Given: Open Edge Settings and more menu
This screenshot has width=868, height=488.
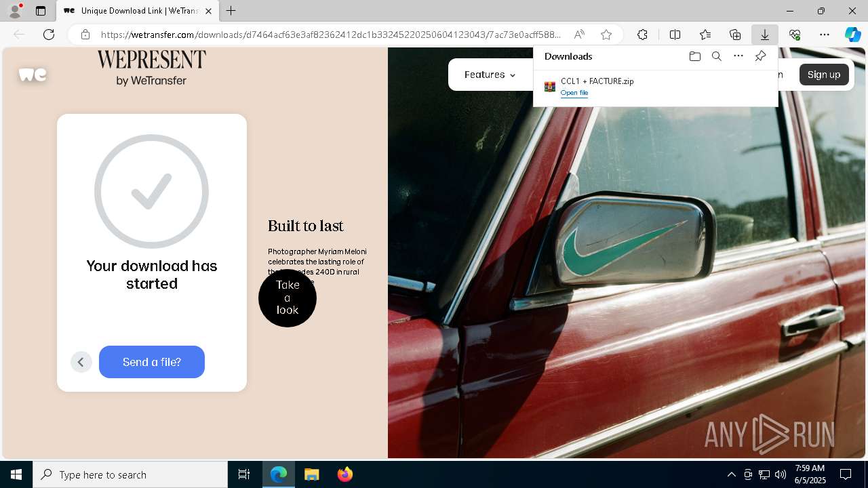Looking at the screenshot, I should tap(825, 35).
